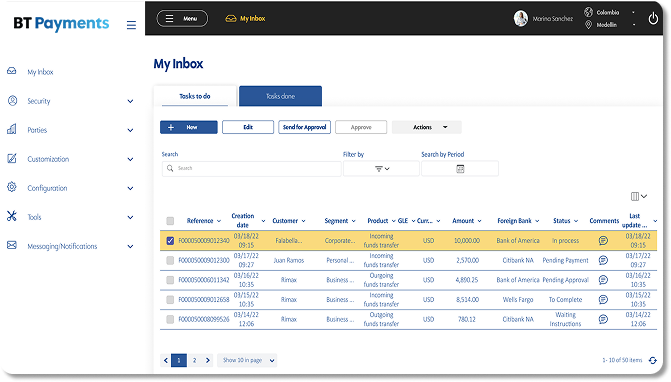Switch to the Tasks to do tab
The image size is (671, 382).
tap(195, 96)
